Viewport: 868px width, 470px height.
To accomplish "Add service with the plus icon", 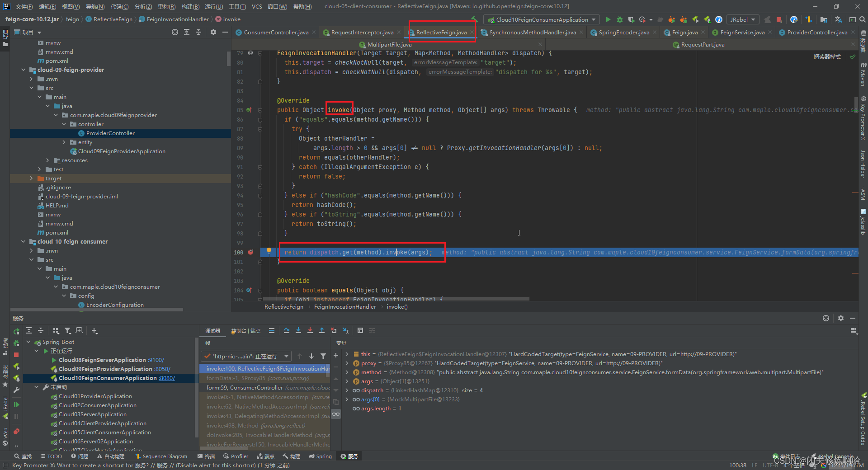I will (94, 331).
